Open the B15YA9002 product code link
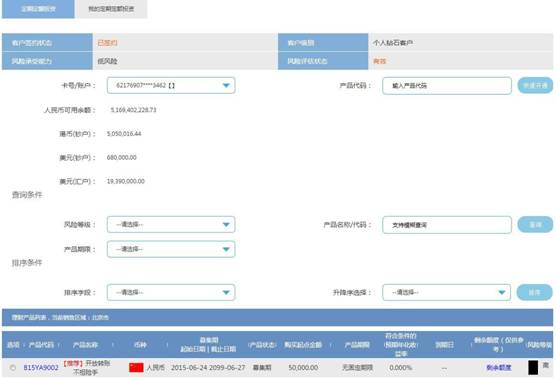Image resolution: width=556 pixels, height=379 pixels. (x=41, y=368)
